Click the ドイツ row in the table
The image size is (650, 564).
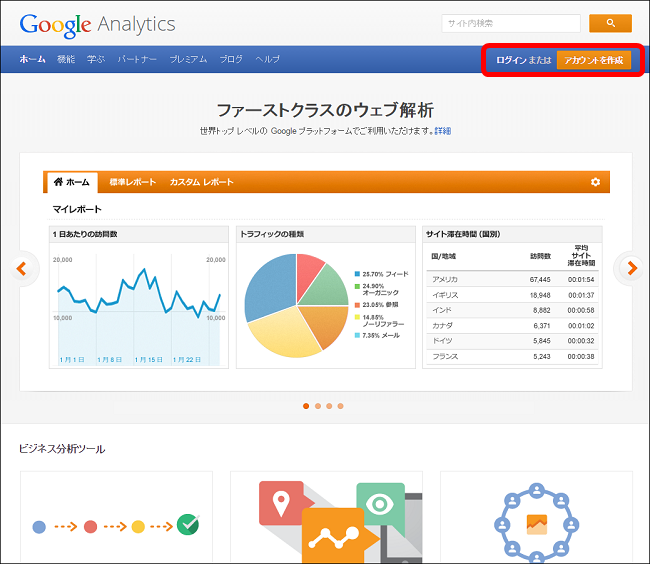pyautogui.click(x=512, y=341)
